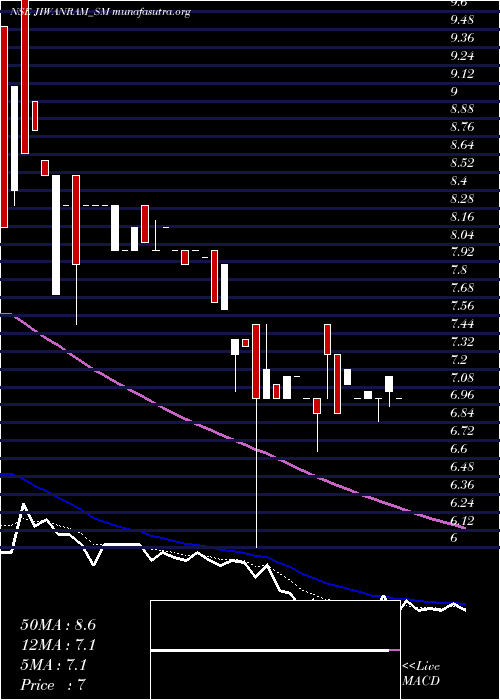Click the 6.36 price axis label
The width and height of the screenshot is (500, 700).
tap(462, 485)
